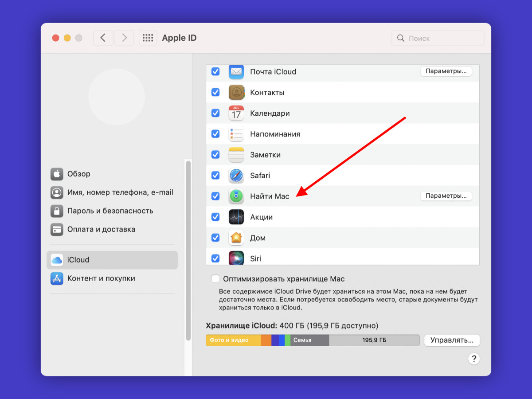
Task: Disable the Safari sync checkbox
Action: [215, 176]
